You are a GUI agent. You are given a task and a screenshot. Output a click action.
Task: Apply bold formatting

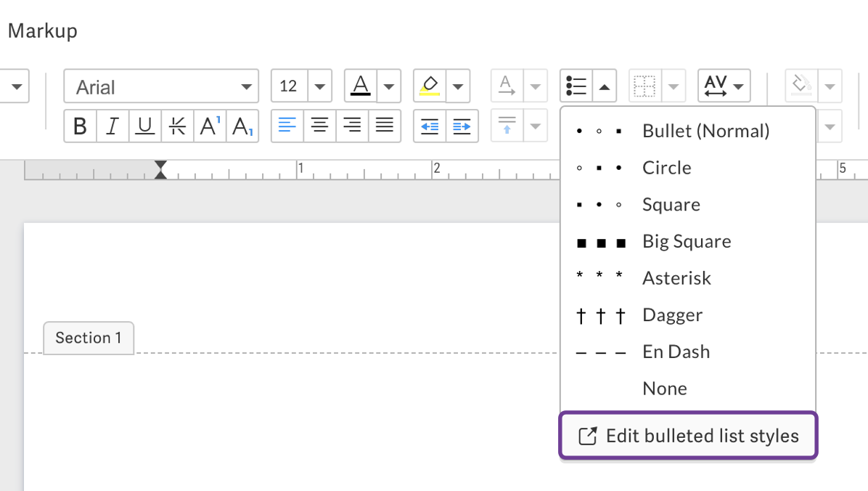coord(79,126)
